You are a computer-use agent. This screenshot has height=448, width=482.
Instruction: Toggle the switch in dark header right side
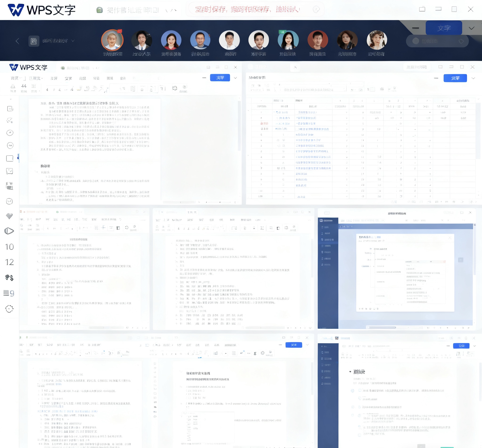[416, 41]
